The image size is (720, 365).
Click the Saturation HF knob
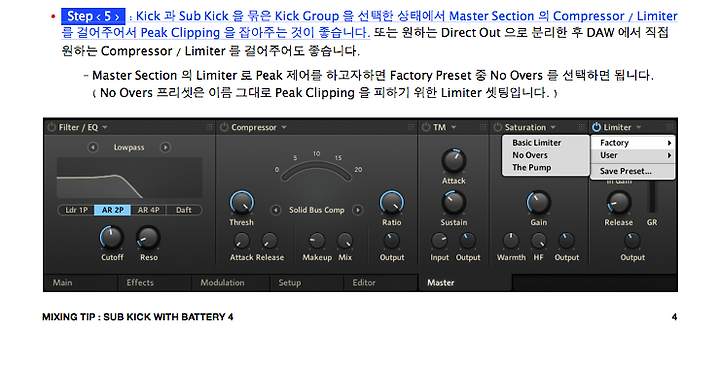tap(539, 240)
